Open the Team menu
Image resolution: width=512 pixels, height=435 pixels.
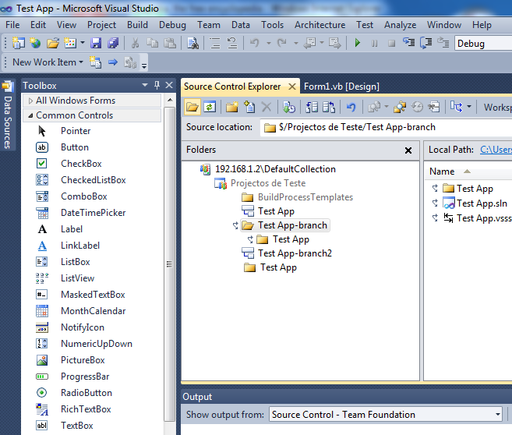pos(209,25)
